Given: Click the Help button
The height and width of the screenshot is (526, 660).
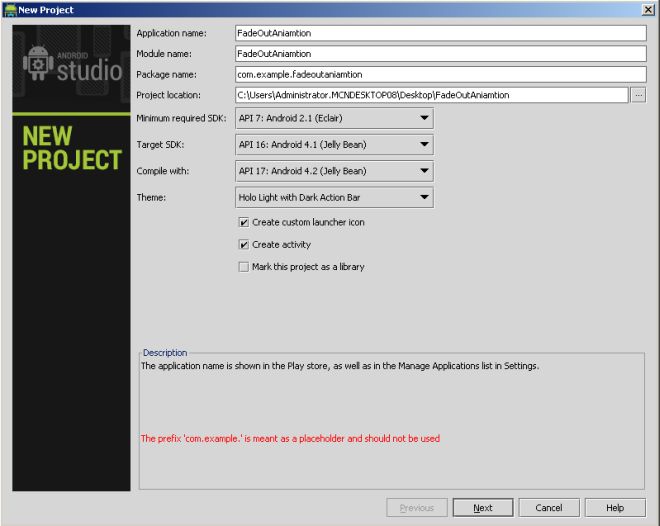Looking at the screenshot, I should (615, 508).
